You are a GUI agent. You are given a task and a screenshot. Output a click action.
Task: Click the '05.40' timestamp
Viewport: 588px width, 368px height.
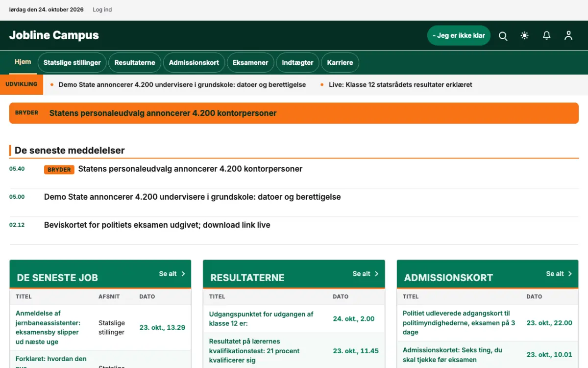17,169
